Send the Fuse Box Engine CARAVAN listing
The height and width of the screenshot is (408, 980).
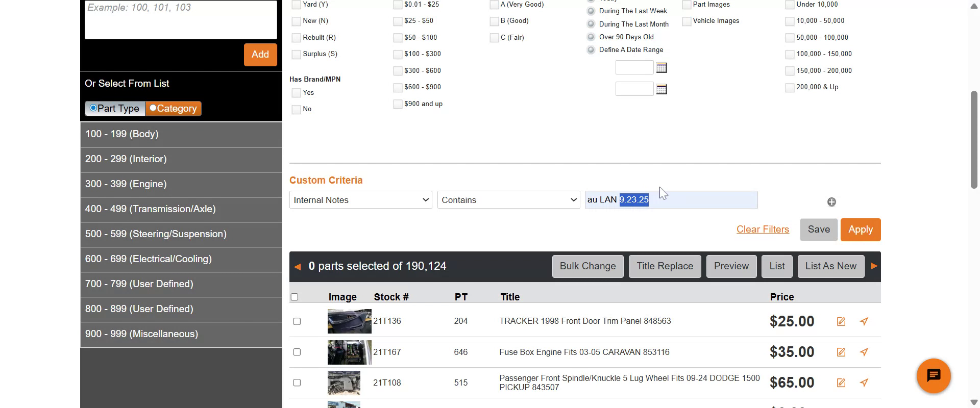click(x=864, y=352)
